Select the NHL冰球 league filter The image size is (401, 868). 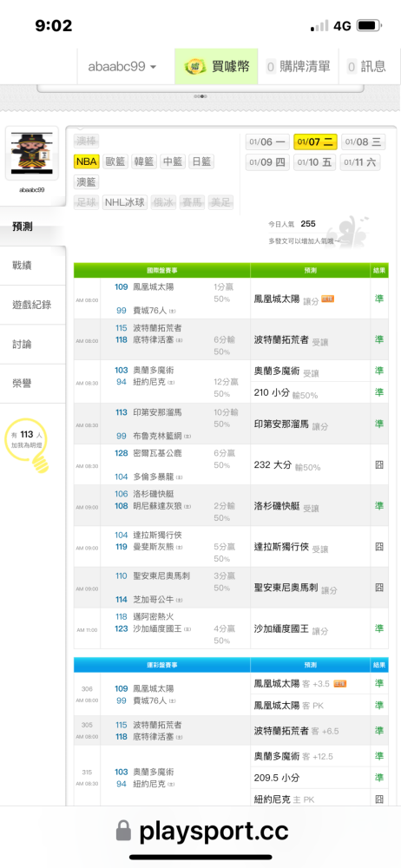pos(125,202)
